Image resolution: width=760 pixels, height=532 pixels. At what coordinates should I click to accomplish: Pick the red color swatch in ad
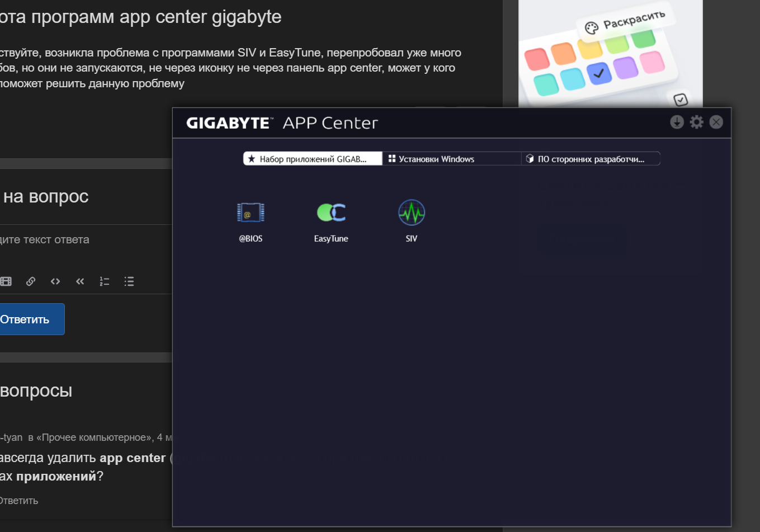[537, 60]
